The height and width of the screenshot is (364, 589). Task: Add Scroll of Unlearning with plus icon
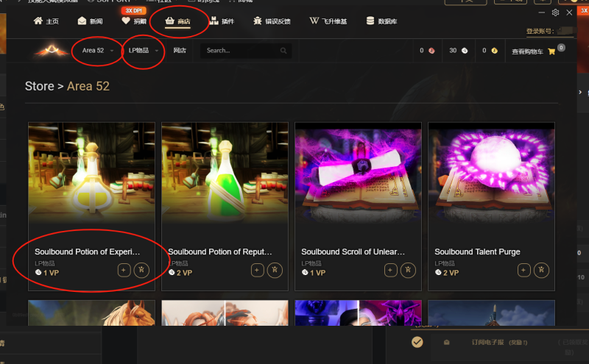391,270
